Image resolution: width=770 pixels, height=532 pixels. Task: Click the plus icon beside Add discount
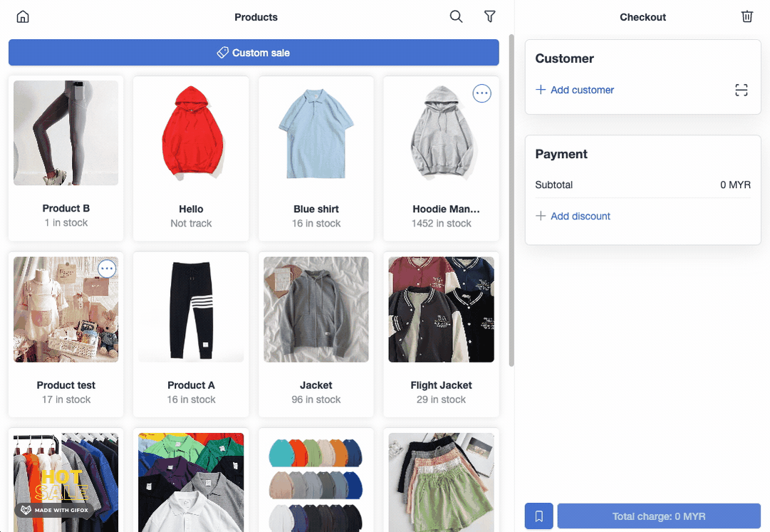[x=541, y=216]
